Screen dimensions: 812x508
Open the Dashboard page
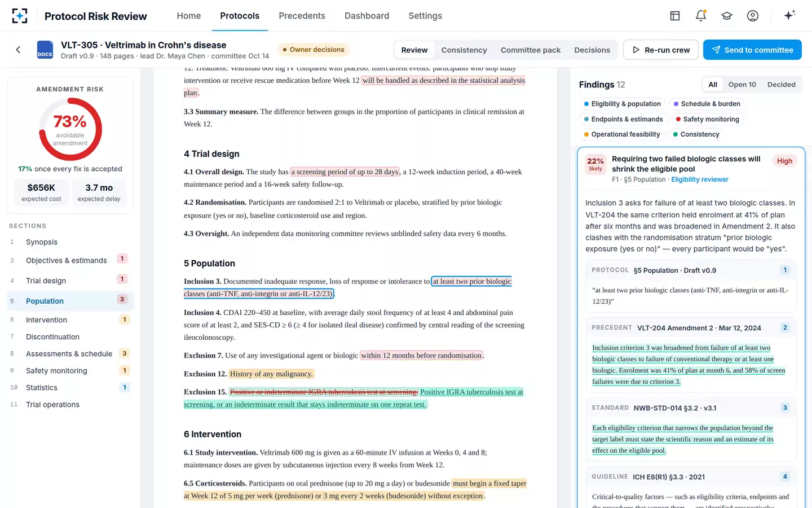pyautogui.click(x=367, y=16)
